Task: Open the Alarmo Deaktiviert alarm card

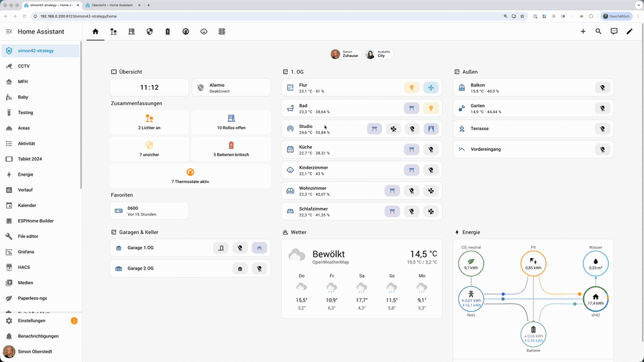Action: pos(231,87)
